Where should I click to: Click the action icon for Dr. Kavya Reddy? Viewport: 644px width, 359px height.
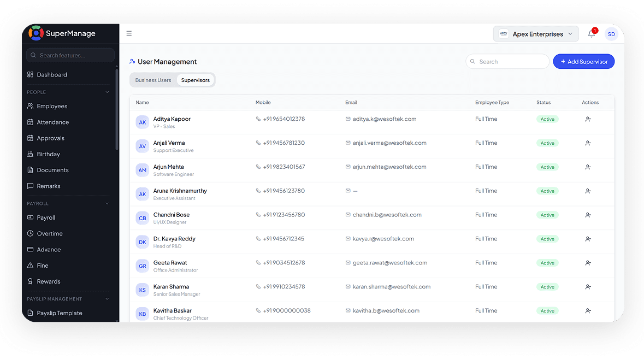588,239
